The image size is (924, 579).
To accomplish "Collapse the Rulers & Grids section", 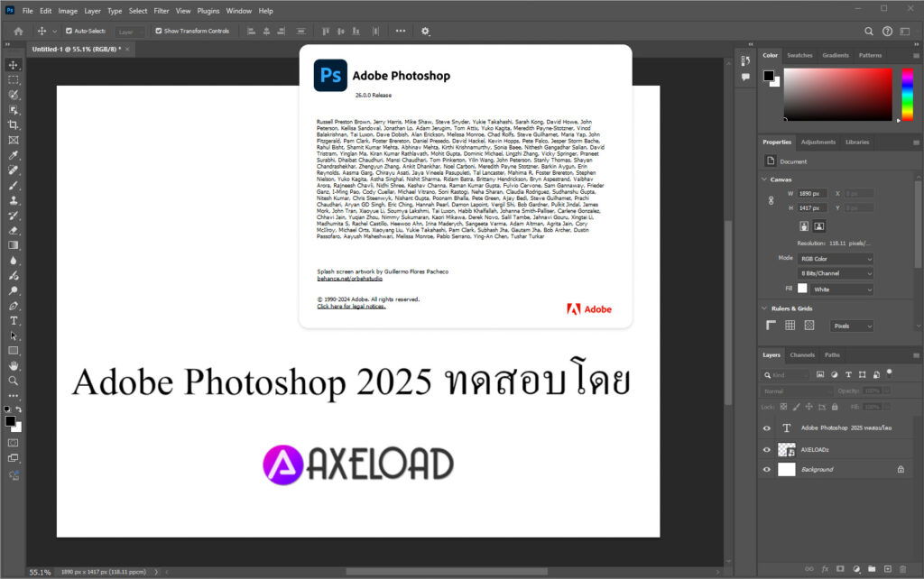I will pyautogui.click(x=764, y=308).
